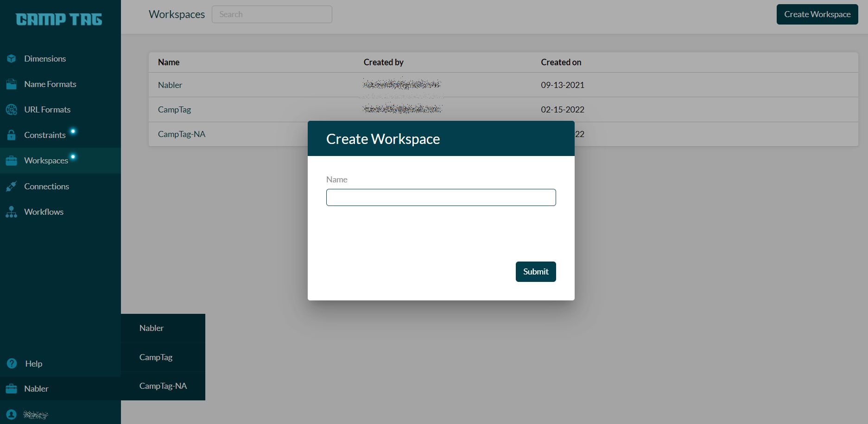Submit the new workspace form
This screenshot has width=868, height=424.
(535, 271)
